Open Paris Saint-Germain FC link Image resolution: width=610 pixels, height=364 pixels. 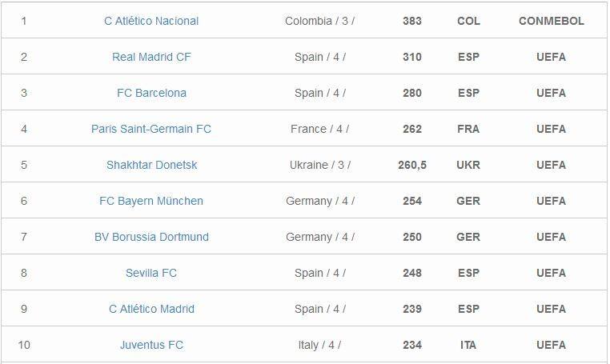[x=151, y=129]
